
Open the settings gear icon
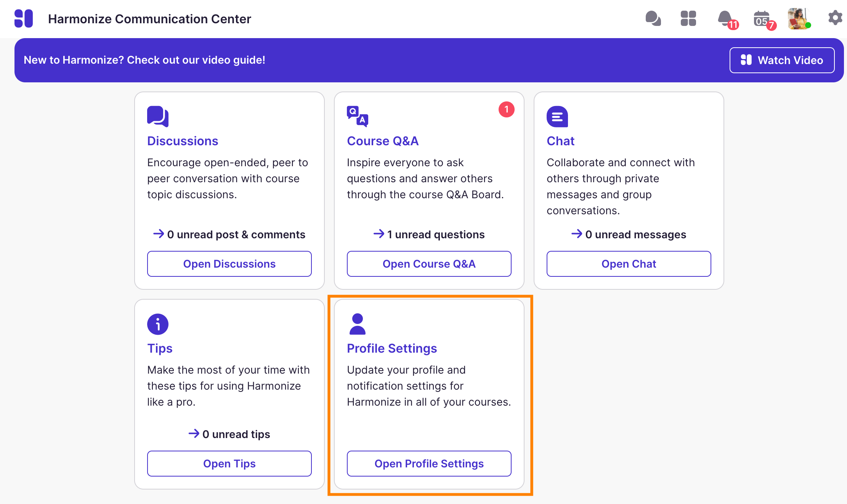pyautogui.click(x=835, y=18)
